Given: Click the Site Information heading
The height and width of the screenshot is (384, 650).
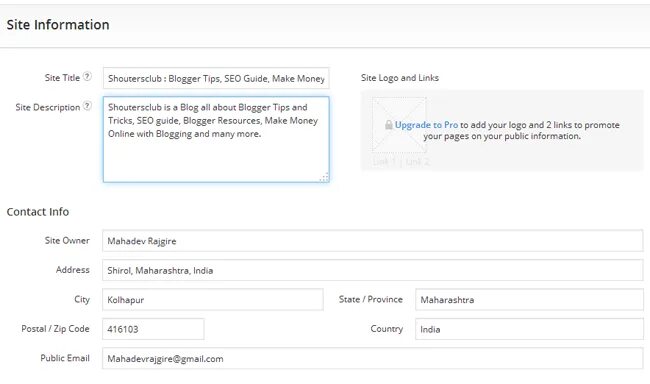Looking at the screenshot, I should pyautogui.click(x=58, y=25).
